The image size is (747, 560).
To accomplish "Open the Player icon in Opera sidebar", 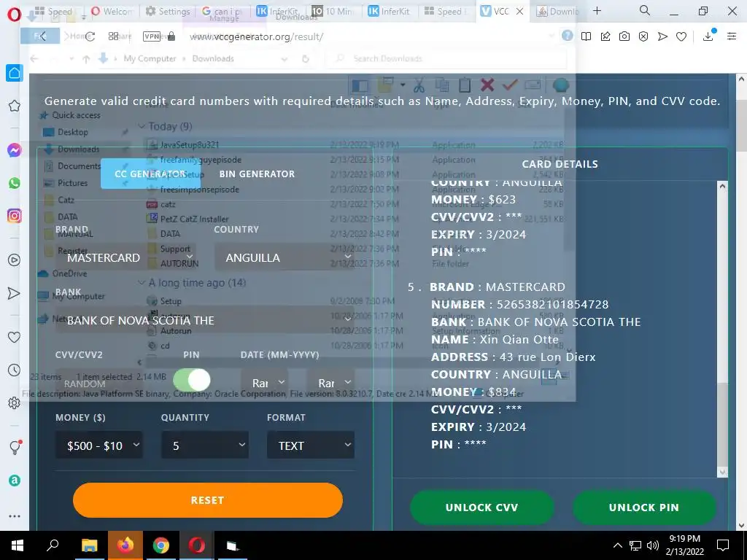I will tap(15, 260).
